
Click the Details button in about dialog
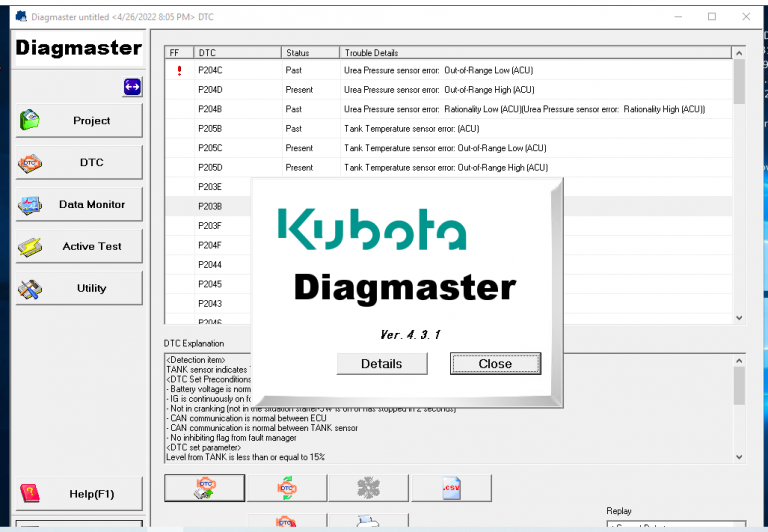click(x=382, y=363)
